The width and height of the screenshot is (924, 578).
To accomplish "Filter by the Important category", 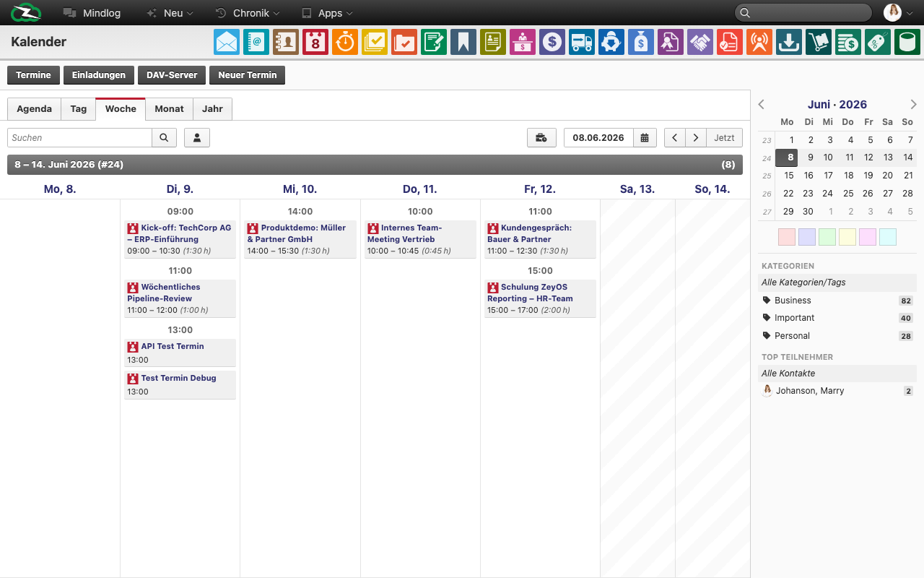I will (x=837, y=318).
